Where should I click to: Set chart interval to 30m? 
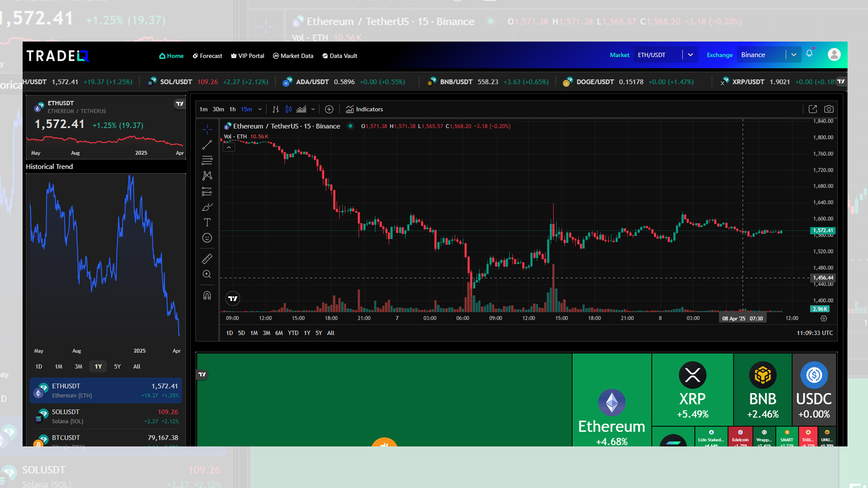[x=218, y=109]
